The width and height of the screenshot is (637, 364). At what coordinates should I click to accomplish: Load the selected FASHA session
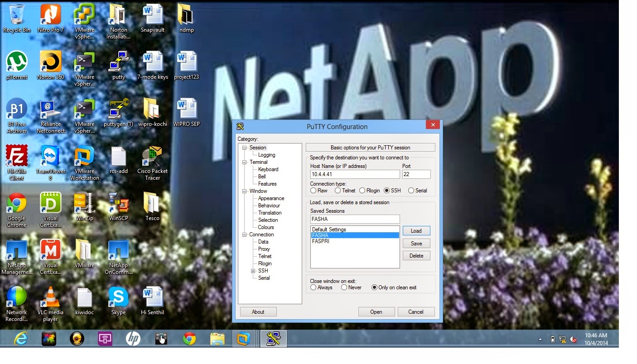click(x=415, y=230)
